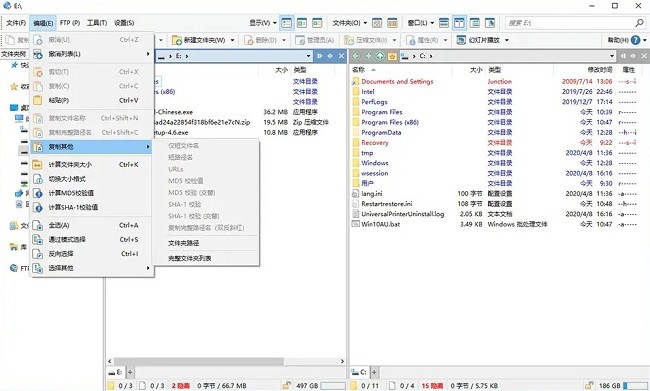Choose 通过模式选择 menu item
650x391 pixels.
click(x=91, y=240)
